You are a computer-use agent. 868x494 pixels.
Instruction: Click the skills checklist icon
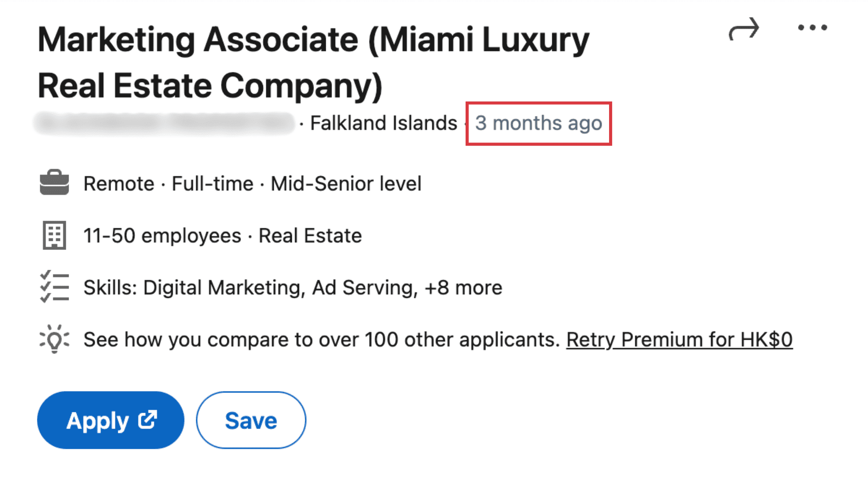pyautogui.click(x=54, y=287)
